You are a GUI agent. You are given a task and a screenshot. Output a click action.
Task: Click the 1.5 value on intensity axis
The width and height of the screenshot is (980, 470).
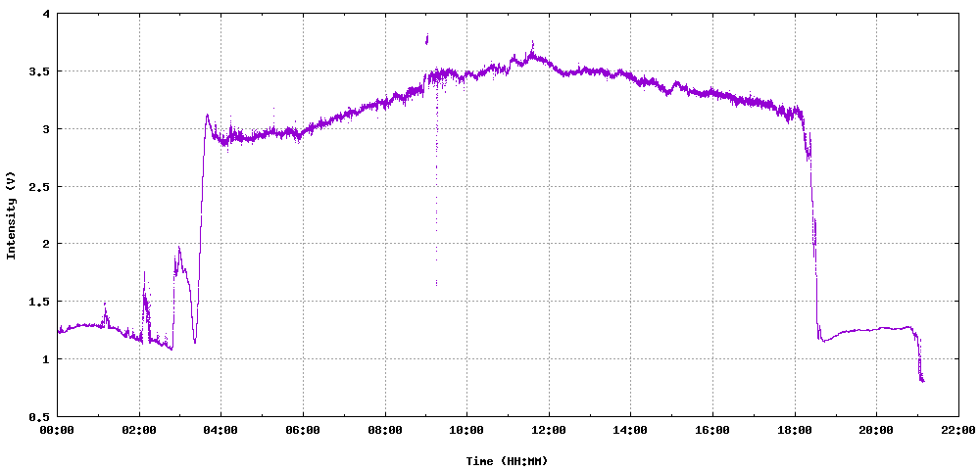(x=40, y=302)
